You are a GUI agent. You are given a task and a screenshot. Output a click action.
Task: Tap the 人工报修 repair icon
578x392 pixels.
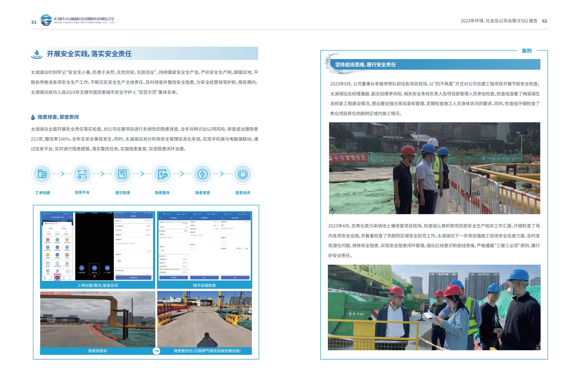click(107, 268)
